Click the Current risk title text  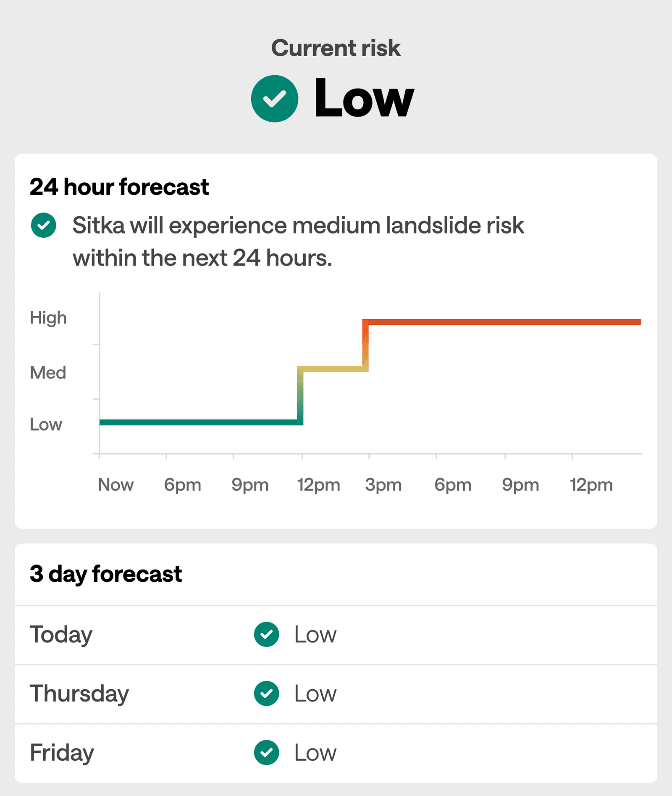pyautogui.click(x=336, y=48)
